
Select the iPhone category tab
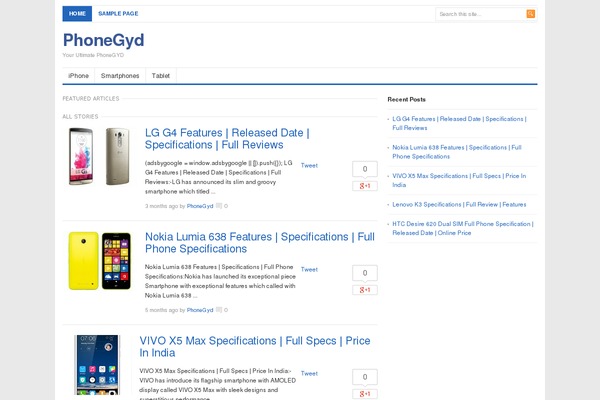pyautogui.click(x=78, y=76)
